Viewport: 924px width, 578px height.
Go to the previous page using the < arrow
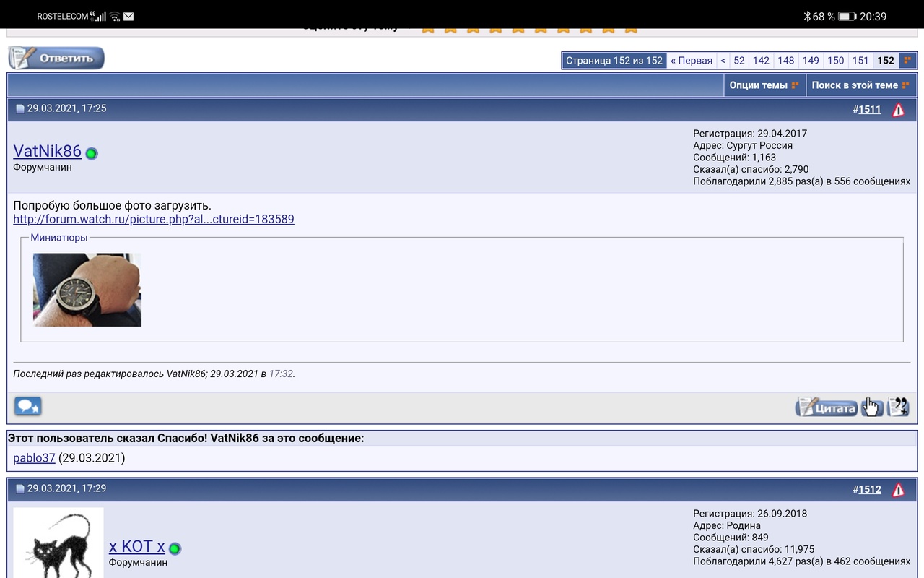pos(723,61)
